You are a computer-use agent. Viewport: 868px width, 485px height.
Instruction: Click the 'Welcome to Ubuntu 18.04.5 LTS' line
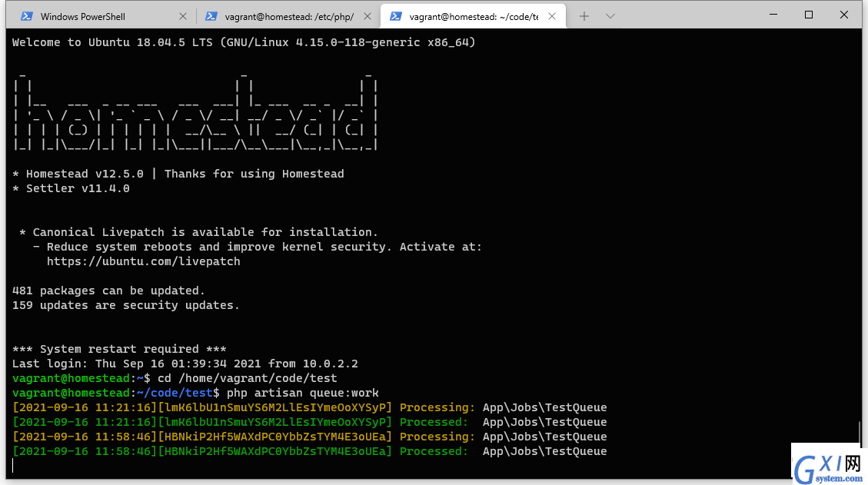point(244,42)
